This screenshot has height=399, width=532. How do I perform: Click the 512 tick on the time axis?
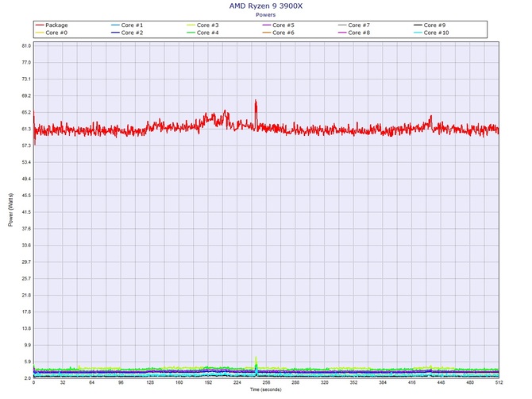coord(499,382)
